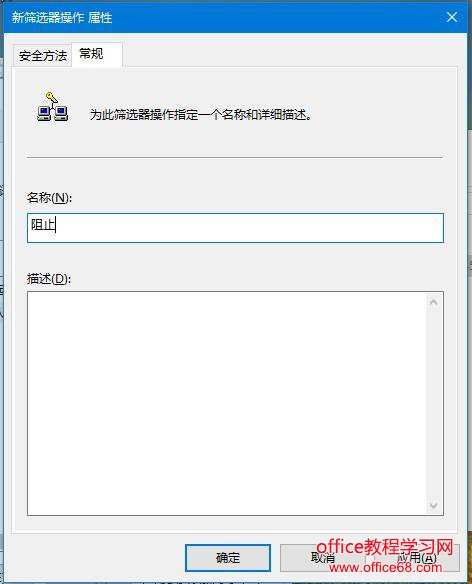The image size is (472, 584).
Task: Click the scrollbar up arrow in description box
Action: tap(433, 302)
